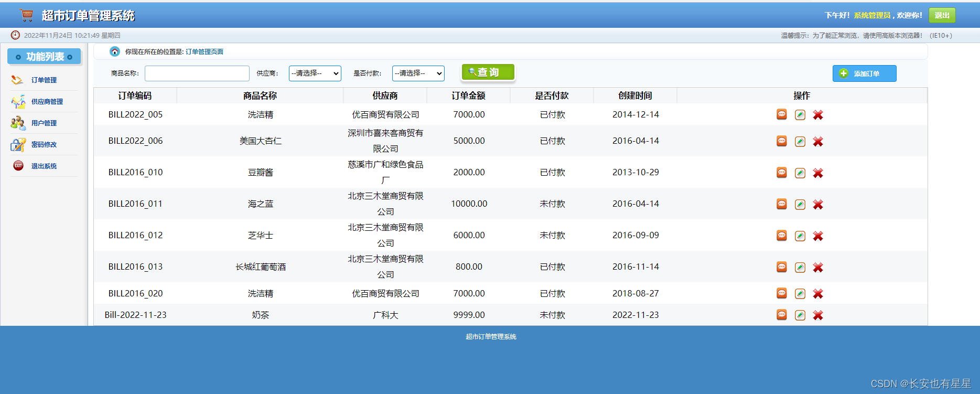View details of order Bill-2022-11-23
The image size is (980, 394).
(781, 314)
